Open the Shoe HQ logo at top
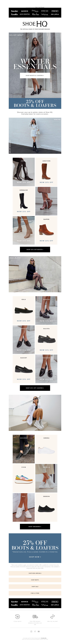 point(35,24)
